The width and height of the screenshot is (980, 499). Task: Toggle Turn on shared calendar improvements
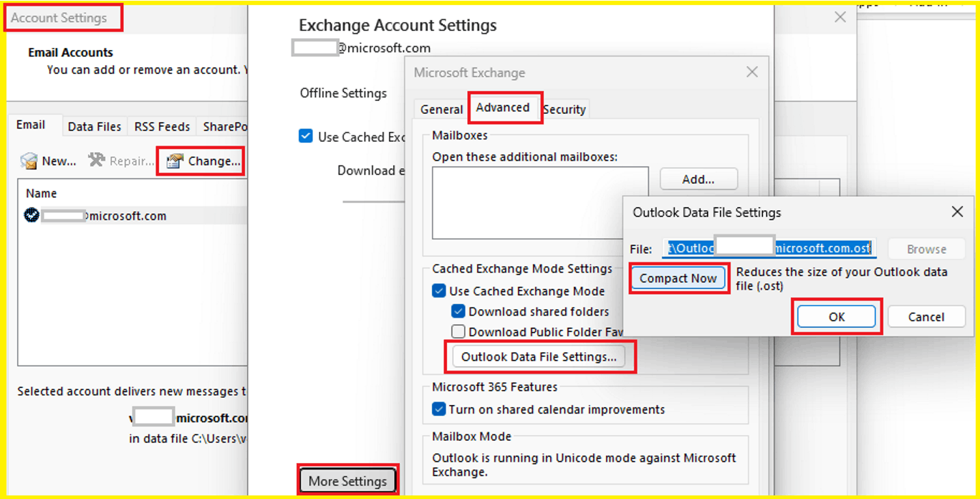[439, 409]
